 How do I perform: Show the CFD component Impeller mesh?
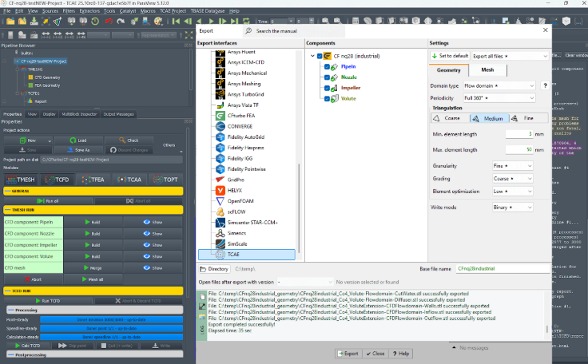(x=153, y=245)
